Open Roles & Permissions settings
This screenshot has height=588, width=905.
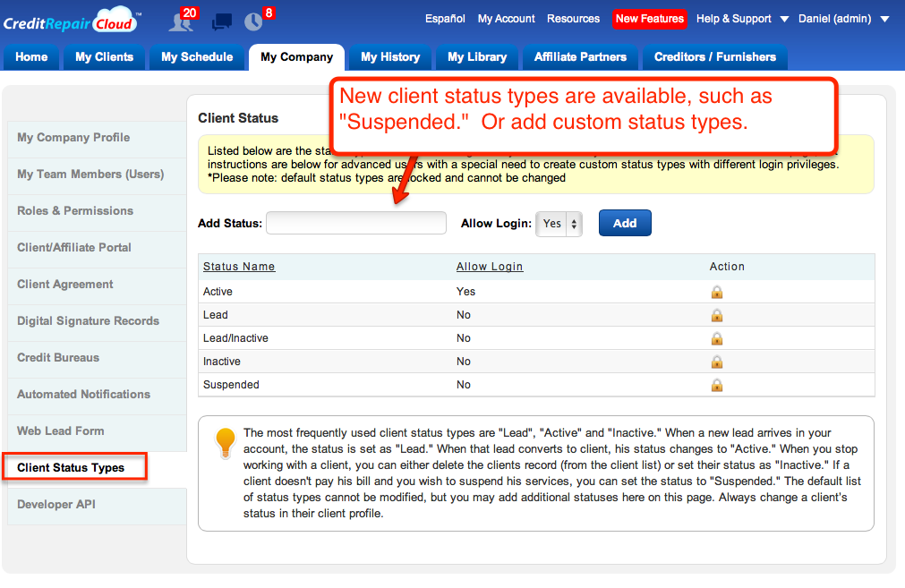tap(97, 211)
